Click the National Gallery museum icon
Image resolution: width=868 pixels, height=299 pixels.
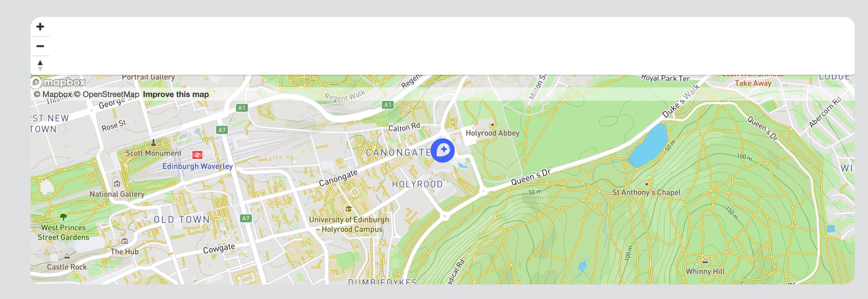(117, 183)
